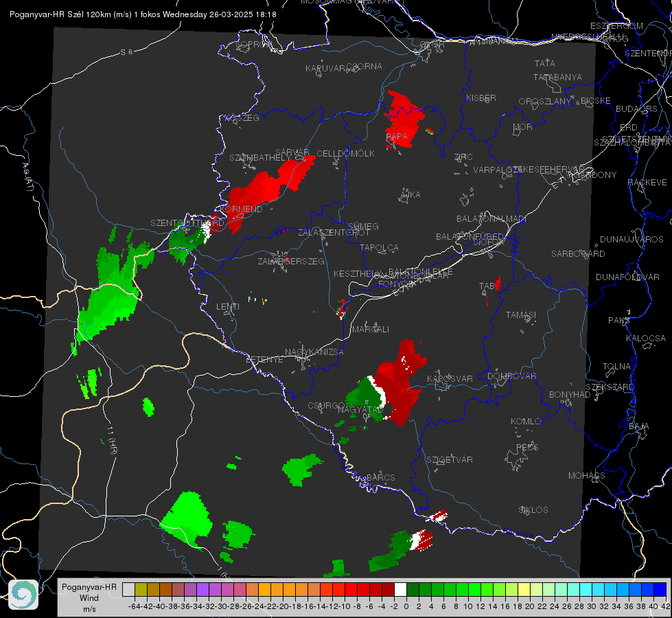The image size is (672, 618).
Task: Click the OROSZLANY city label
Action: (545, 102)
